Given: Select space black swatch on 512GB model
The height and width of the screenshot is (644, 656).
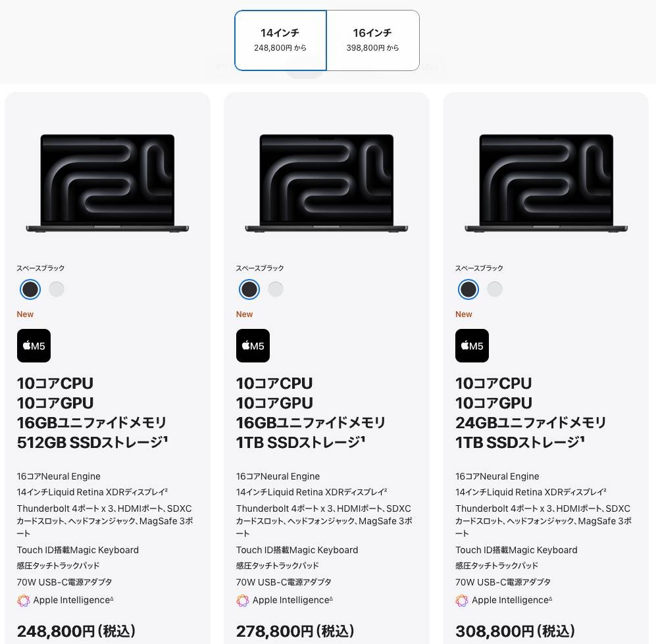Looking at the screenshot, I should click(x=30, y=289).
